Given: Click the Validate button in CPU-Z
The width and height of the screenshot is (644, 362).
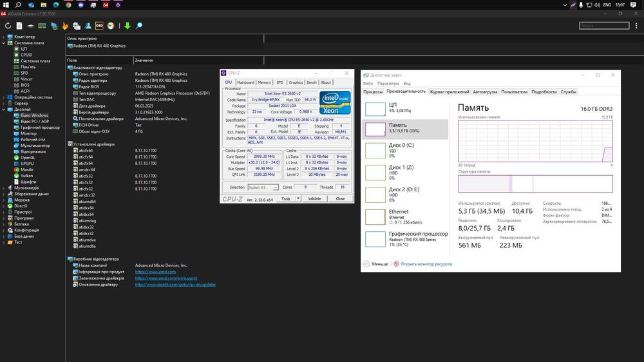Looking at the screenshot, I should point(315,198).
